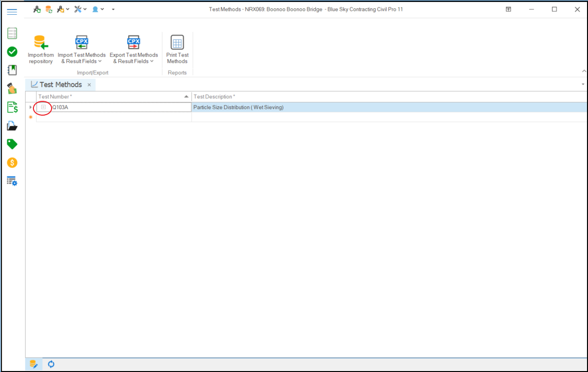
Task: Click the refresh icon in status bar
Action: coord(51,364)
